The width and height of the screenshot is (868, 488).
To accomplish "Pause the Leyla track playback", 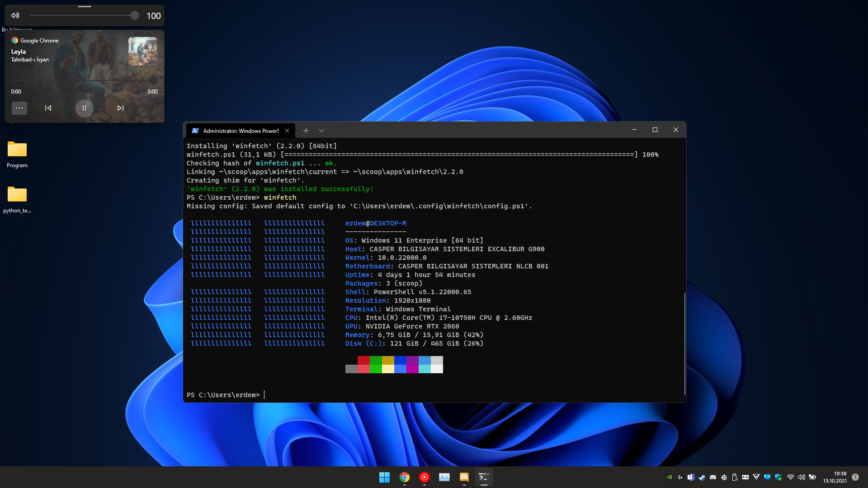I will tap(84, 108).
